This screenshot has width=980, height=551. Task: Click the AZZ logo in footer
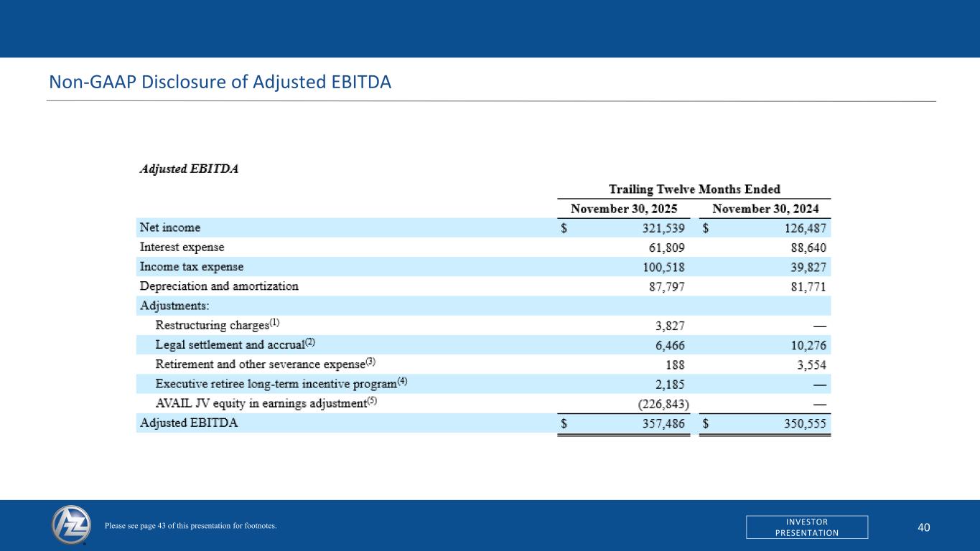(72, 525)
